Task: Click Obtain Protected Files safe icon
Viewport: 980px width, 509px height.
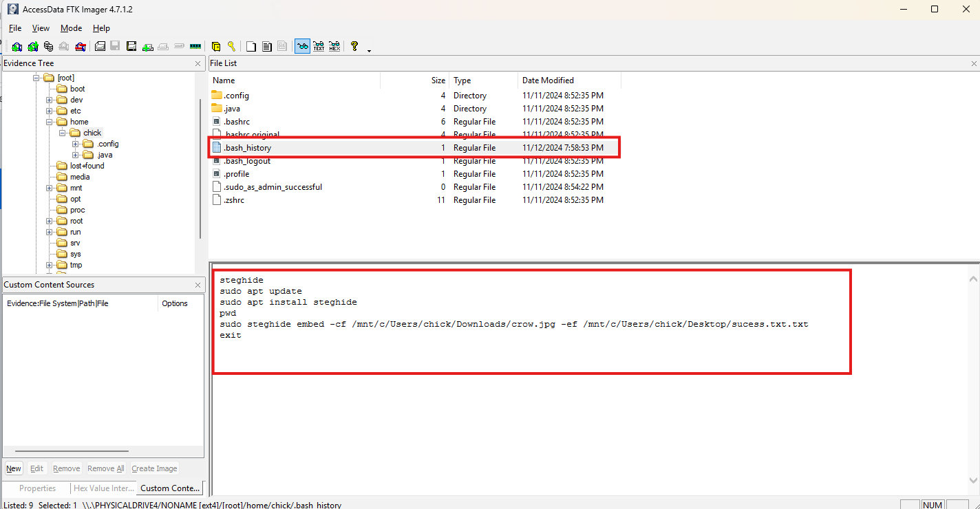Action: (x=216, y=47)
